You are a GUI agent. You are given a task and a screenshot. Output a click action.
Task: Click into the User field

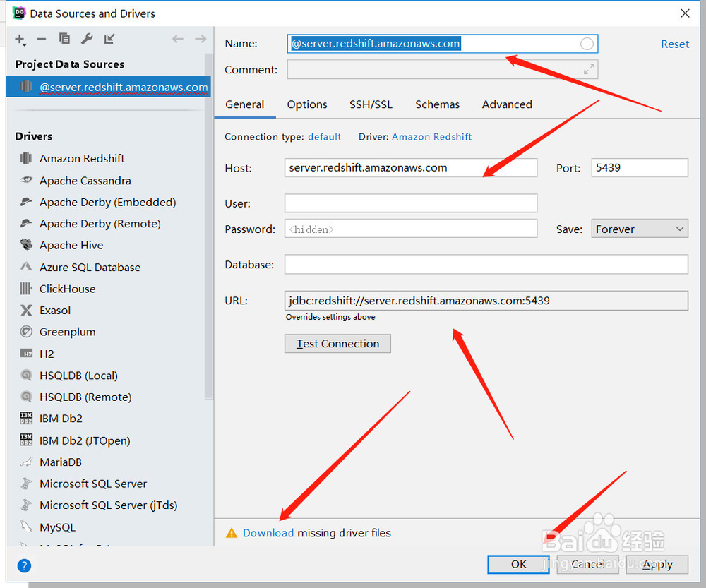[411, 203]
